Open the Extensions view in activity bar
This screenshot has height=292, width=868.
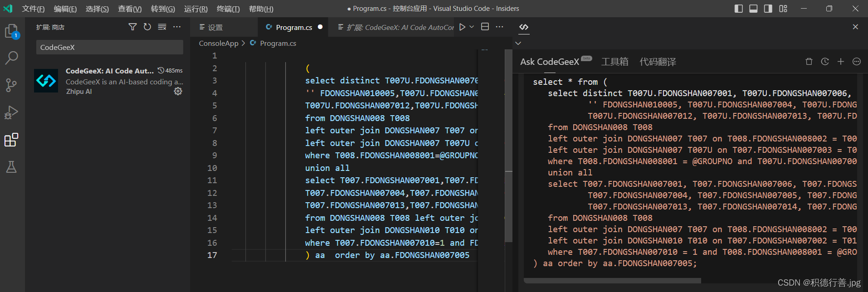point(11,140)
